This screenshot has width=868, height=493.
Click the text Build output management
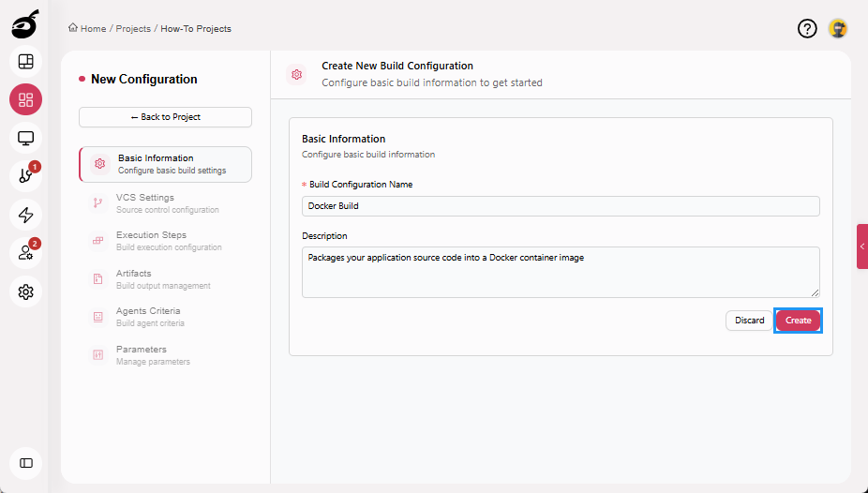click(163, 286)
